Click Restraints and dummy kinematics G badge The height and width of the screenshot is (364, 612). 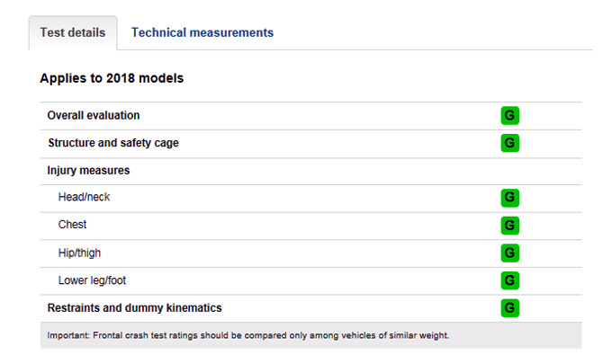click(509, 308)
